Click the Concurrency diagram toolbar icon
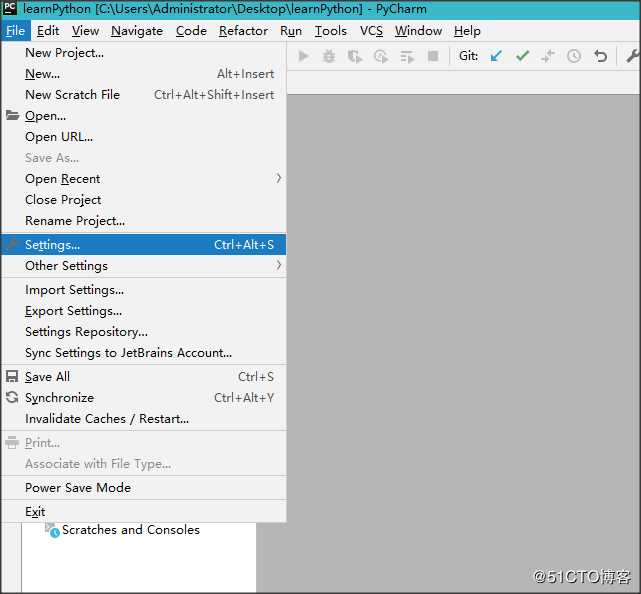Screen dimensions: 641x594 pos(407,56)
